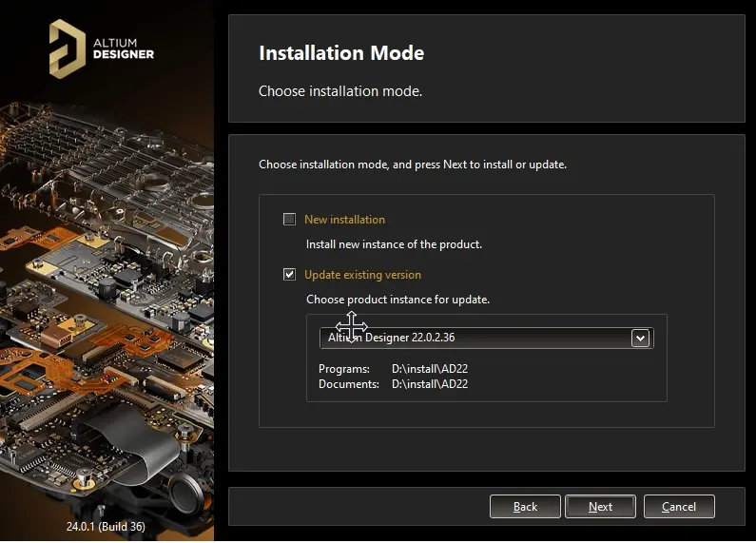
Task: Click the New installation label
Action: [x=345, y=220]
